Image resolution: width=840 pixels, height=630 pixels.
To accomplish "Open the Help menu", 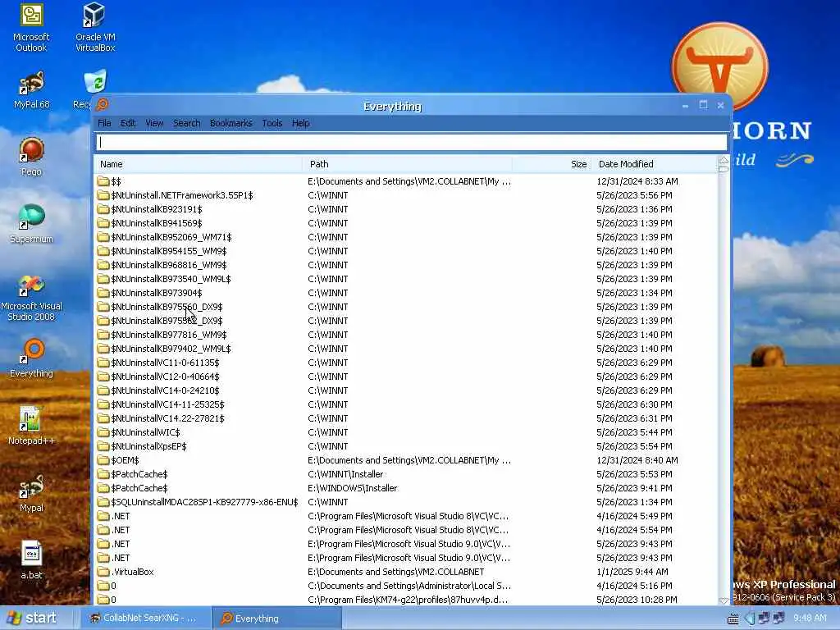I will pyautogui.click(x=300, y=123).
